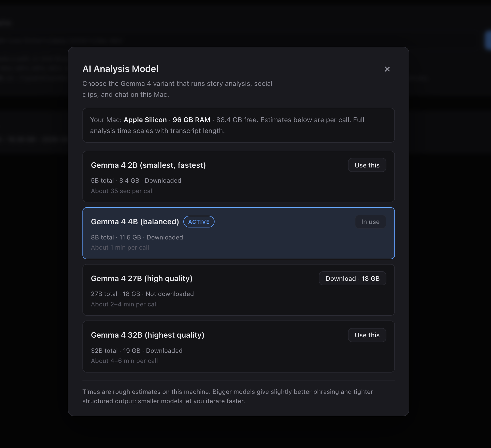491x448 pixels.
Task: Click 'About 4–6 min per call' text
Action: pos(124,361)
